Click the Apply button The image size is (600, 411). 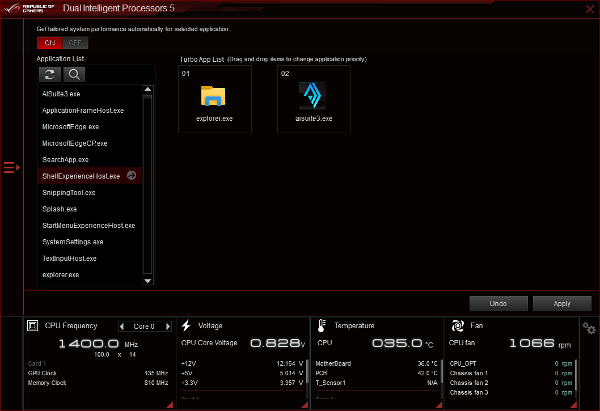click(561, 303)
